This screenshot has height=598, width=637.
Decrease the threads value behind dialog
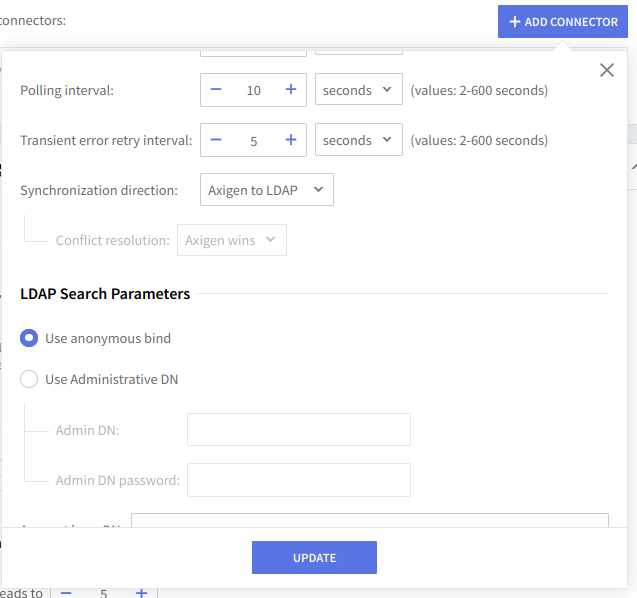66,592
